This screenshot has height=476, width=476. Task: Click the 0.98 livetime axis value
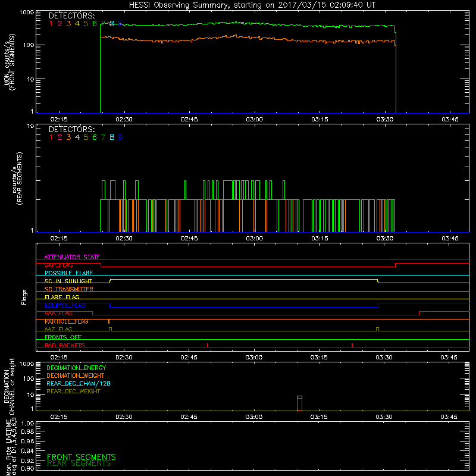tap(27, 431)
